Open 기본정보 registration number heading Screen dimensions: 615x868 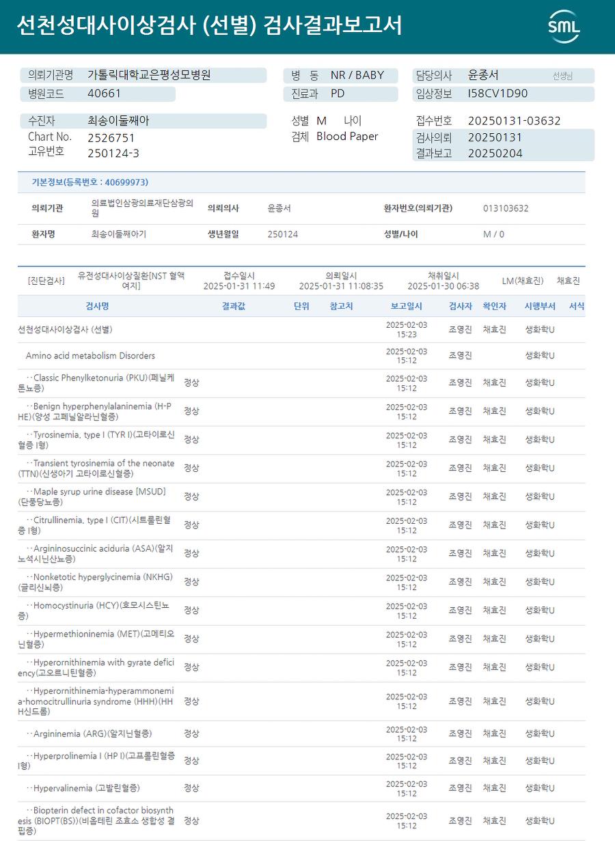pos(90,182)
